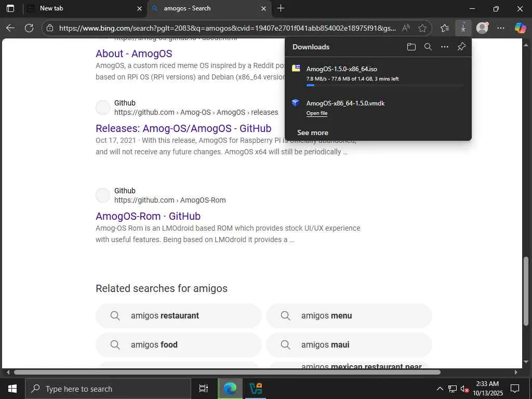Pin the Downloads panel
This screenshot has width=532, height=399.
[x=461, y=47]
